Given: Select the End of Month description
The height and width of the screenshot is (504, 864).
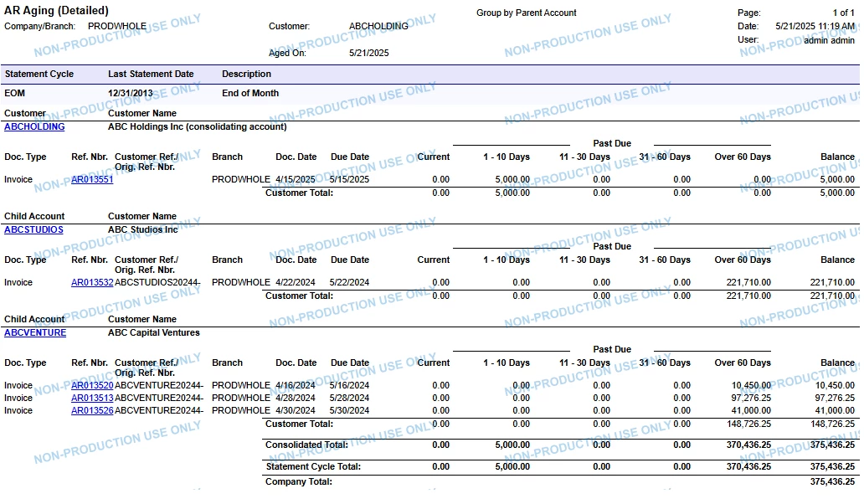Looking at the screenshot, I should [250, 94].
